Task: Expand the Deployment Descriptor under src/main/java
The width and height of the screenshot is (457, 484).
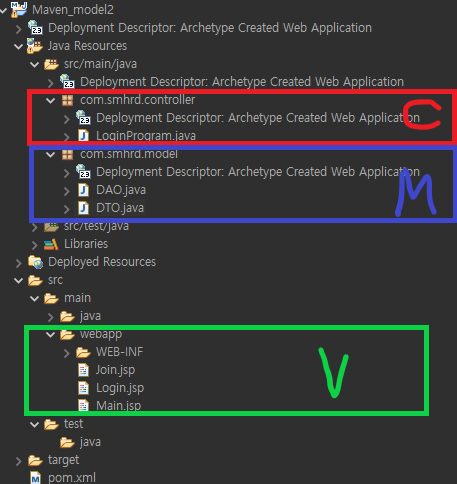Action: (x=51, y=83)
